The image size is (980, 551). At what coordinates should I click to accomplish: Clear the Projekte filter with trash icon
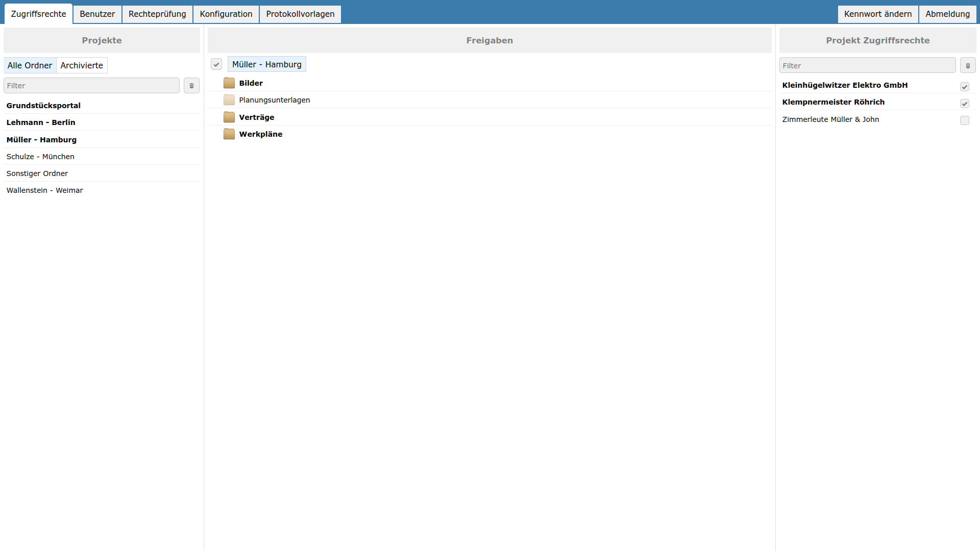tap(191, 86)
